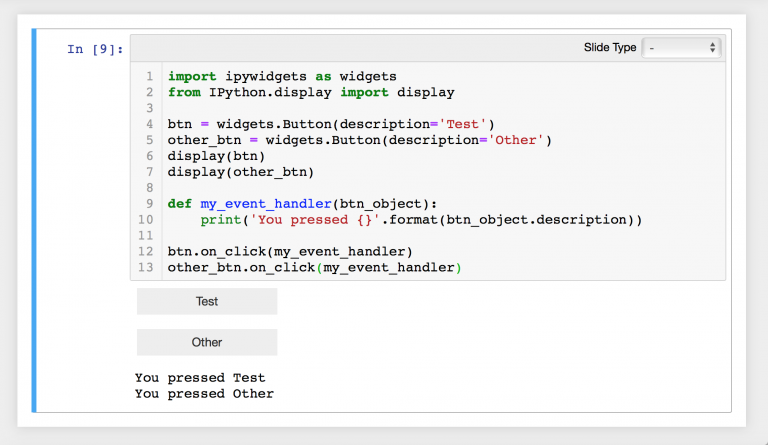Click line 5 other_btn assignment
This screenshot has width=768, height=445.
360,140
